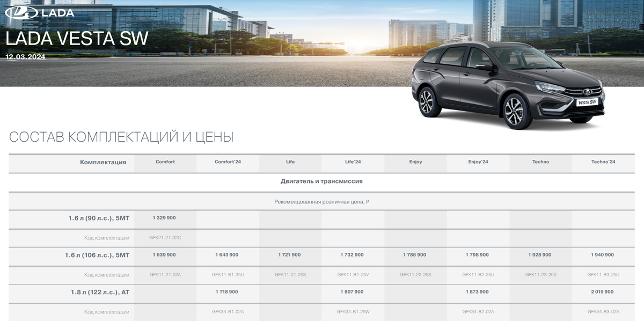Select the Enjoy trim column header

coord(415,162)
